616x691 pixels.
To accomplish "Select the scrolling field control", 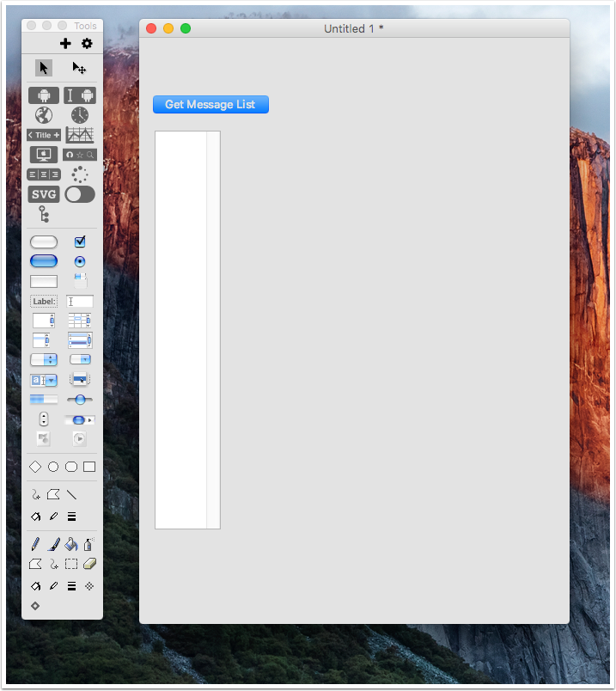I will pyautogui.click(x=44, y=321).
